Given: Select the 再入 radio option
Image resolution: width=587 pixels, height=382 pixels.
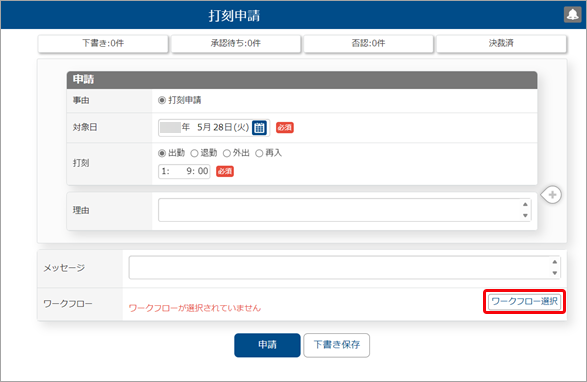Looking at the screenshot, I should pos(259,153).
